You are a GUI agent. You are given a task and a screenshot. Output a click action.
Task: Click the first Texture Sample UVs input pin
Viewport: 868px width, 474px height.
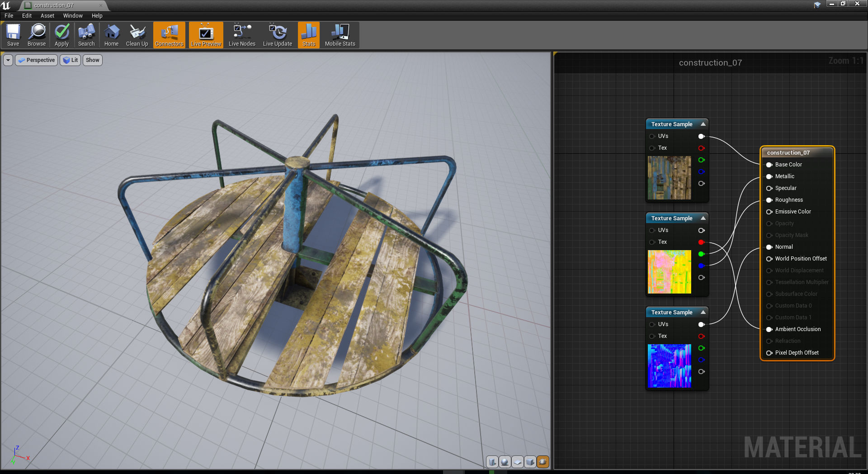(652, 136)
